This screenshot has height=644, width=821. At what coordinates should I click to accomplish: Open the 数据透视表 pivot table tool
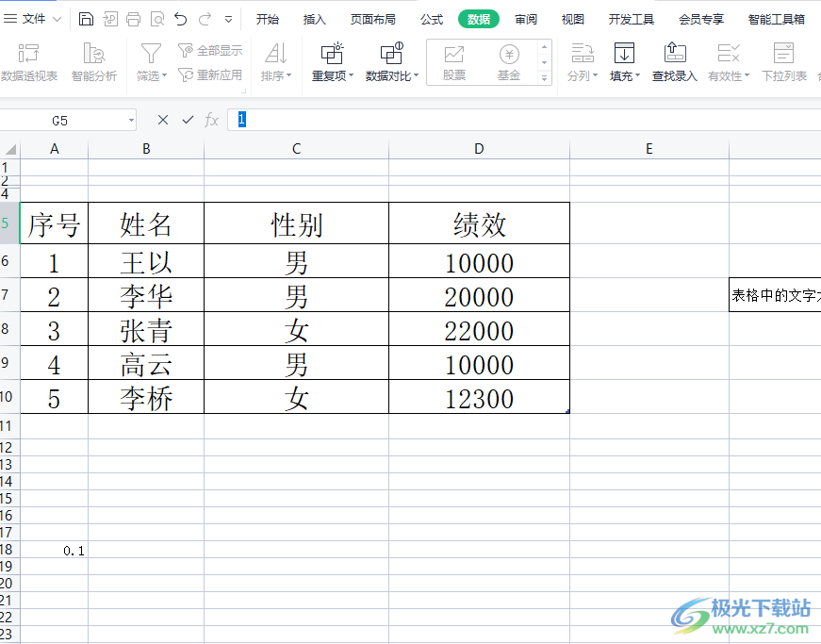point(29,62)
